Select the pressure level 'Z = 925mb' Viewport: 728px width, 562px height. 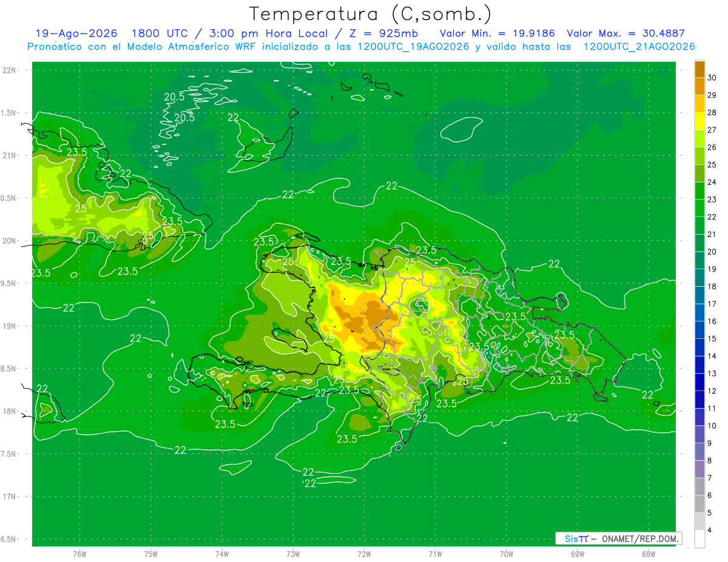coord(383,33)
